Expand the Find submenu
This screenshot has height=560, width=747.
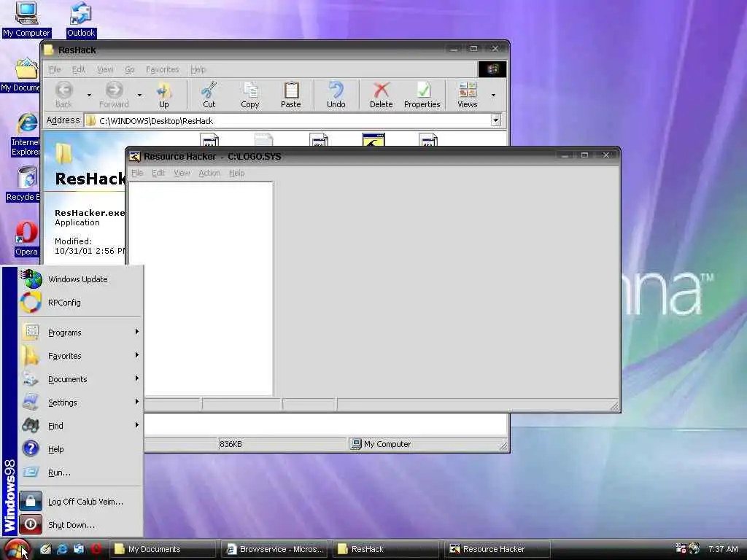pos(81,426)
